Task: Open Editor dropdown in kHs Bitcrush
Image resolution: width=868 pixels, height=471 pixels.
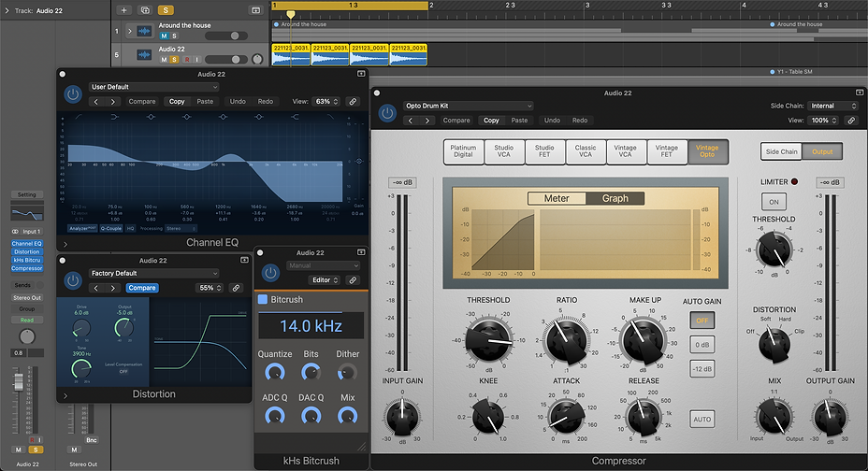Action: click(x=325, y=280)
